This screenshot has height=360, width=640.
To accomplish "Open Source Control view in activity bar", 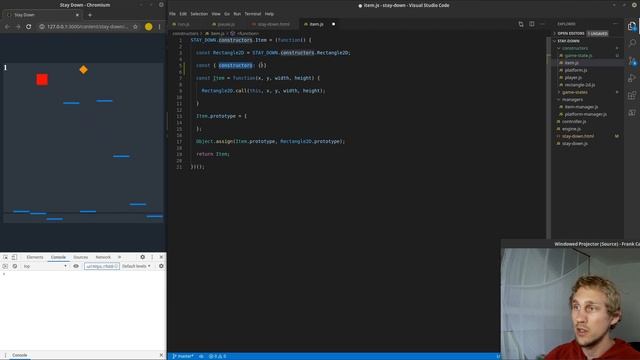I will coord(632,61).
